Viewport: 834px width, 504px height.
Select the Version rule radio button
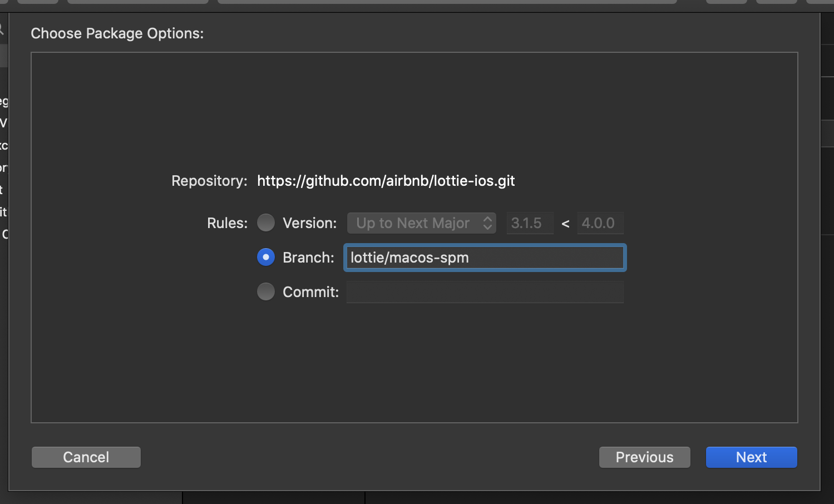[266, 223]
